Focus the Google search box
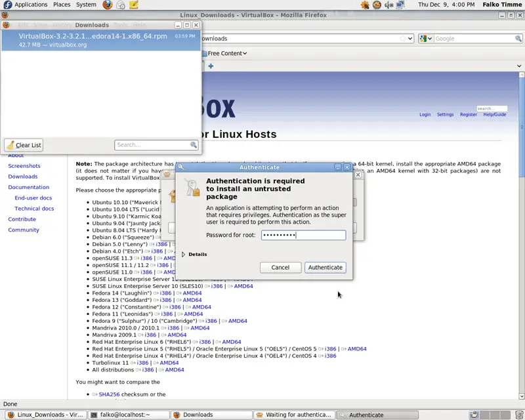The image size is (525, 420). (x=474, y=39)
